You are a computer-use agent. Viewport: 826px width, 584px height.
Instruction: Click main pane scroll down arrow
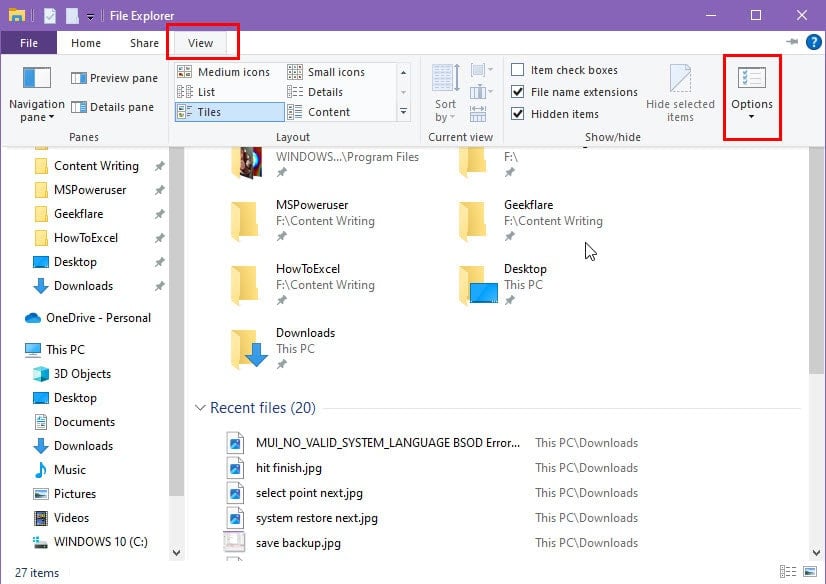pos(817,552)
